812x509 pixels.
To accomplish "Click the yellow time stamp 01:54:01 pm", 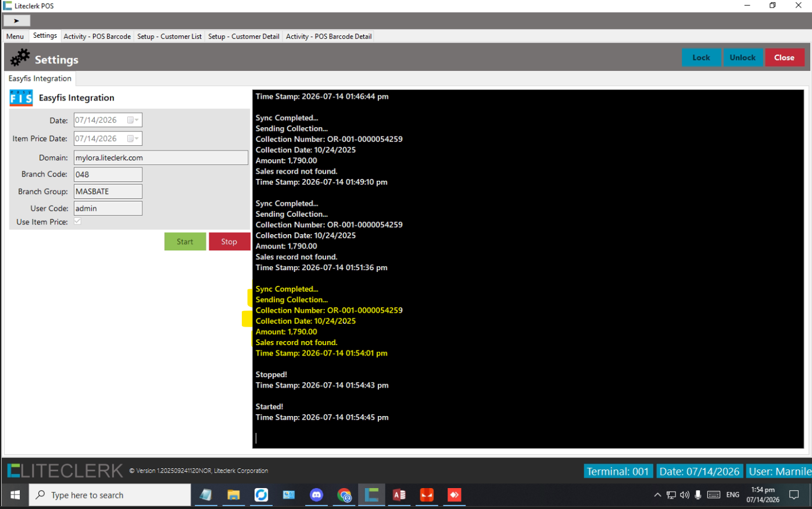I will (x=321, y=353).
